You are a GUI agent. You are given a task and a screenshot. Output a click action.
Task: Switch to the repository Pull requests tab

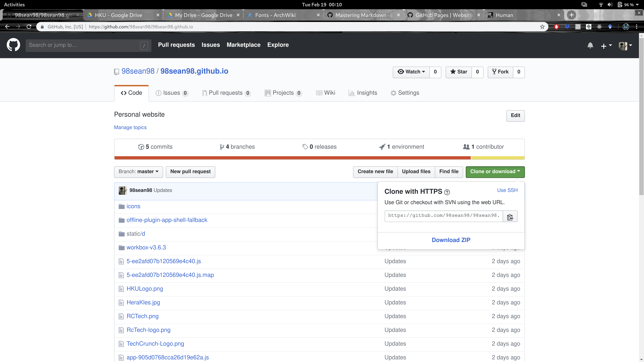226,93
